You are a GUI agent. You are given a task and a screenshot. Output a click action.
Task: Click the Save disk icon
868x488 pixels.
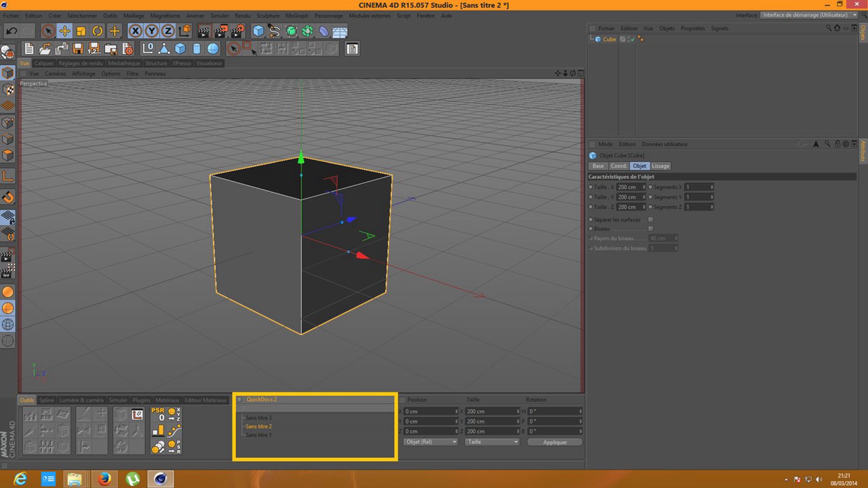pyautogui.click(x=78, y=49)
